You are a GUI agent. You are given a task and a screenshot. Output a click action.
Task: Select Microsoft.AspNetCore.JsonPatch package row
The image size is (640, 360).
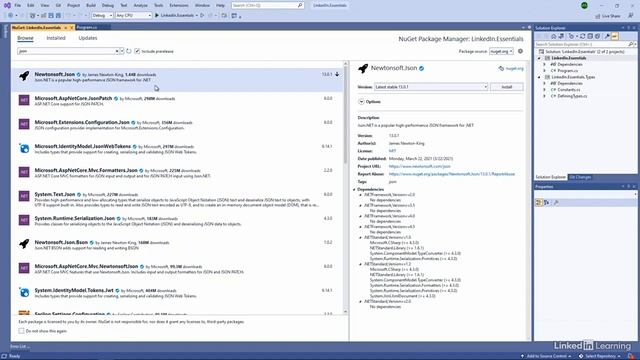[x=178, y=101]
